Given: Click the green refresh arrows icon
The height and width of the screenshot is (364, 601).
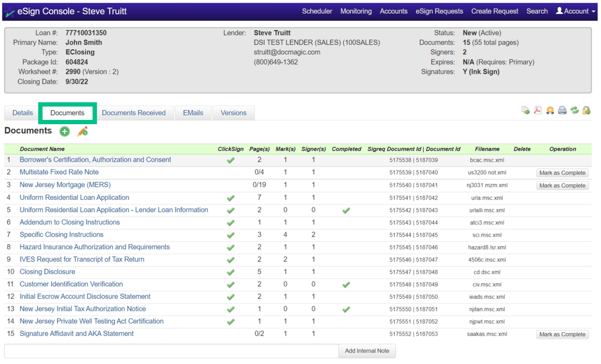Looking at the screenshot, I should (x=574, y=110).
